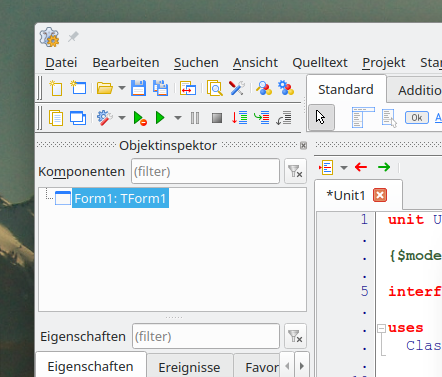Viewport: 442px width, 377px height.
Task: Pick the TMainMenu component icon
Action: coord(363,117)
